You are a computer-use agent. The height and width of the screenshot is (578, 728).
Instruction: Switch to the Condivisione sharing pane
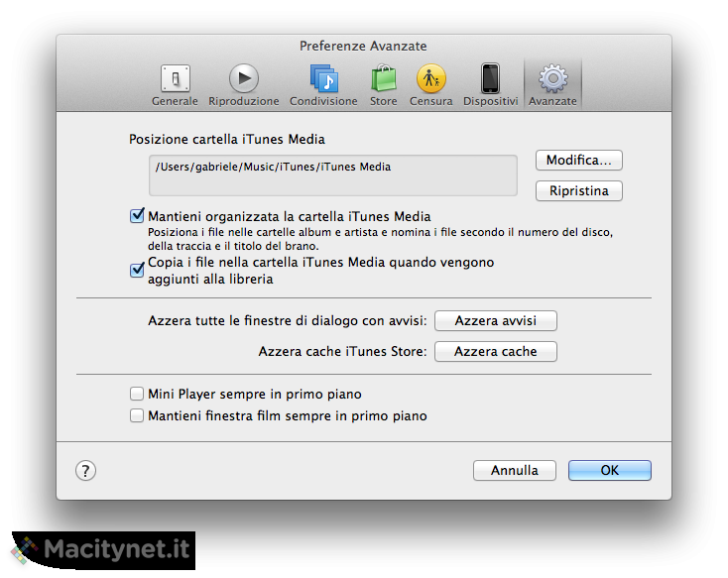tap(323, 85)
